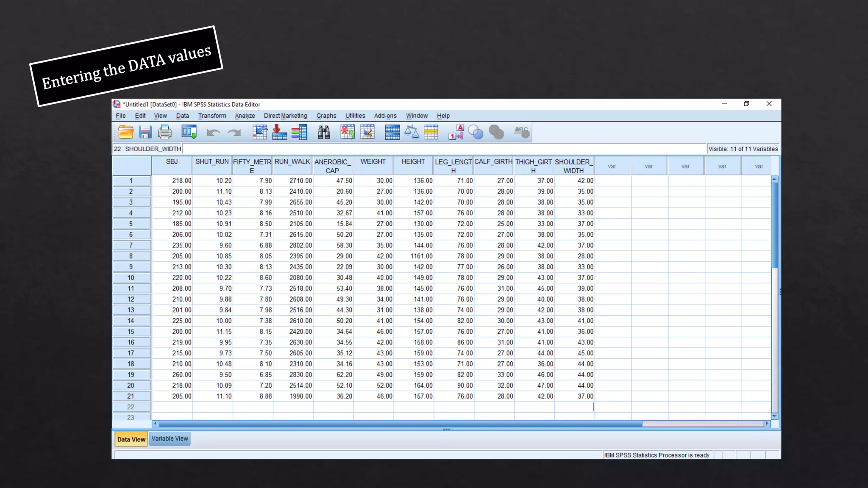868x488 pixels.
Task: Click the SHUT_RUN column header
Action: click(x=212, y=166)
